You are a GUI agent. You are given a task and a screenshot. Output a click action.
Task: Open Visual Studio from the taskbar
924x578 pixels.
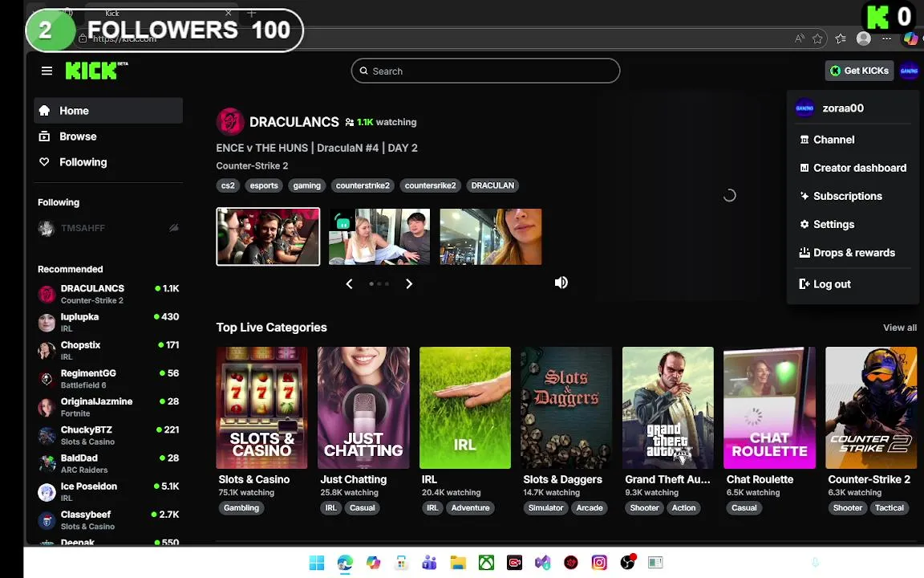coord(543,563)
